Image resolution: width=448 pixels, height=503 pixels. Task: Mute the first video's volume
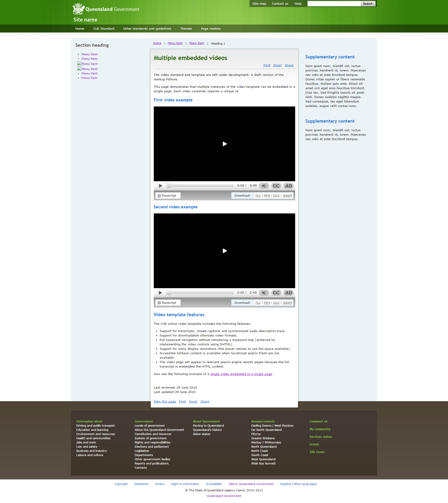[264, 186]
